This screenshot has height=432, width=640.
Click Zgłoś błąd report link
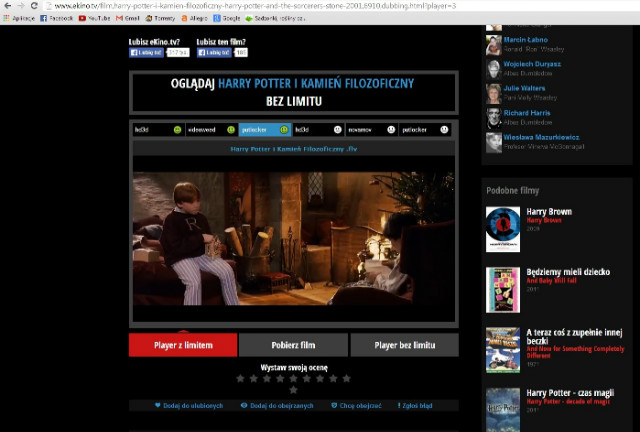[415, 405]
